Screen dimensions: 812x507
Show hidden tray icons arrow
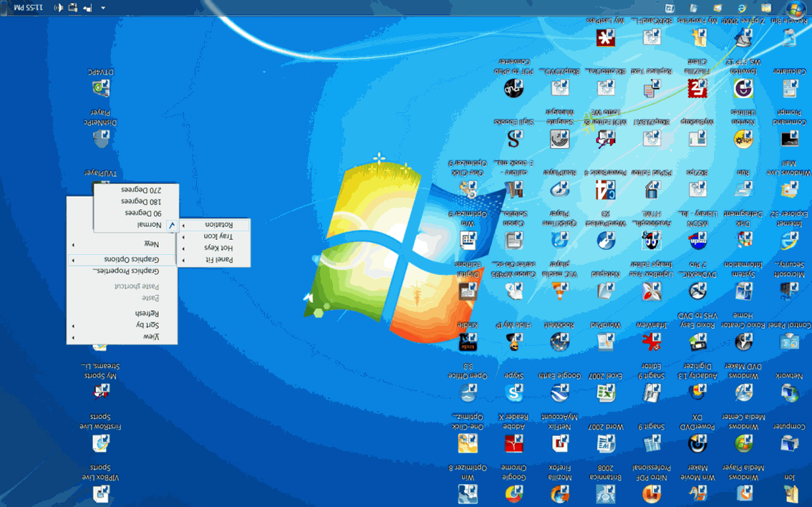coord(102,8)
